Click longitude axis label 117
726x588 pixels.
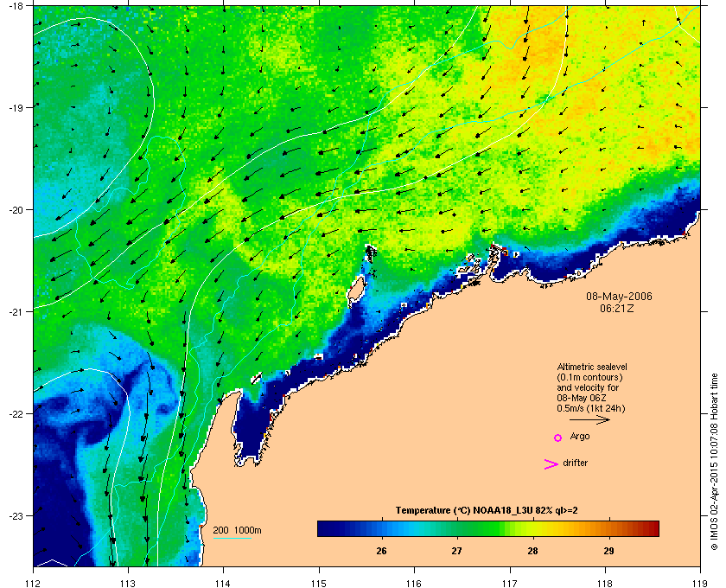[509, 584]
